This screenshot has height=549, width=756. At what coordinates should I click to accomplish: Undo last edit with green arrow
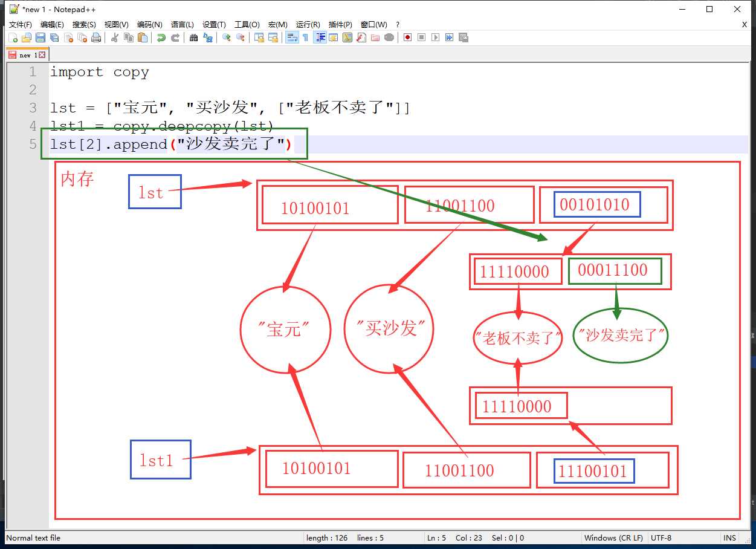tap(161, 37)
